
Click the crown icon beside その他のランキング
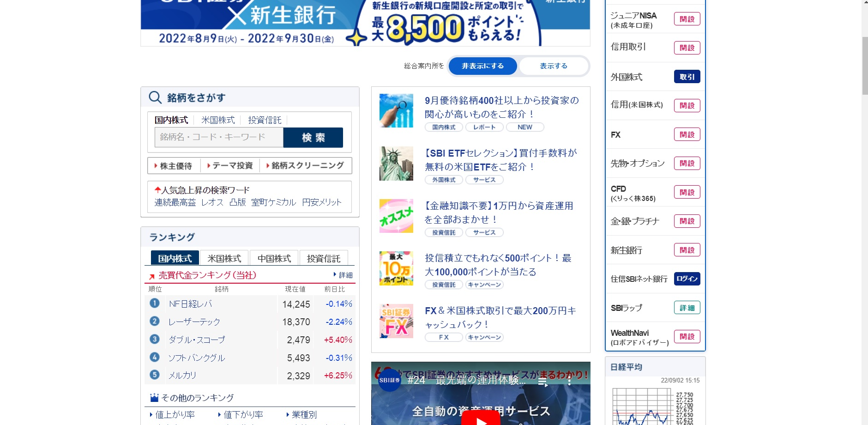[154, 397]
